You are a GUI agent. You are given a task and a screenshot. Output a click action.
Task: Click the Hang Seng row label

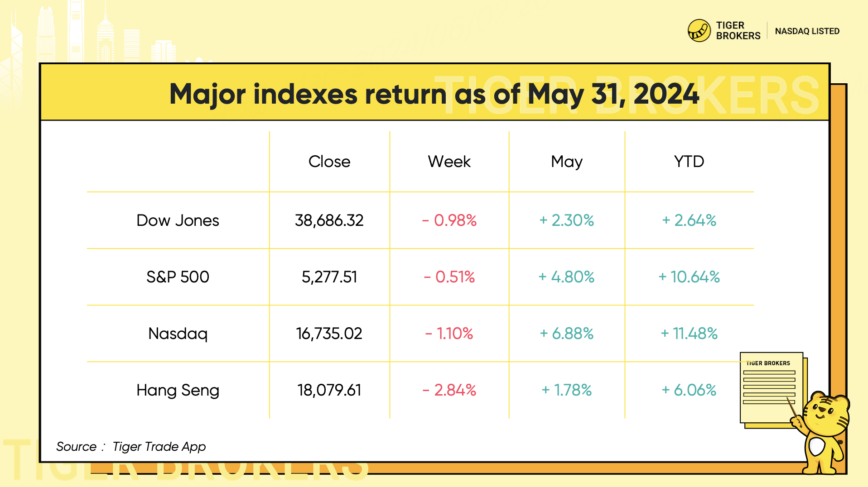(x=178, y=390)
